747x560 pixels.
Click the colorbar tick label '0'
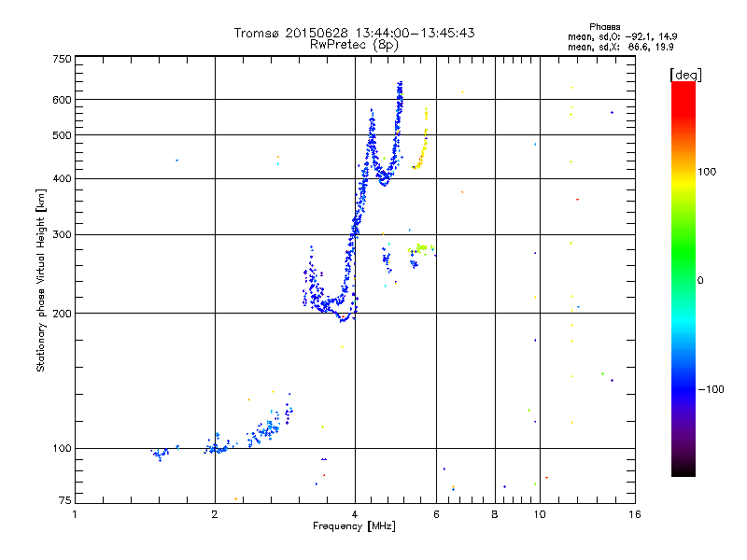[700, 281]
